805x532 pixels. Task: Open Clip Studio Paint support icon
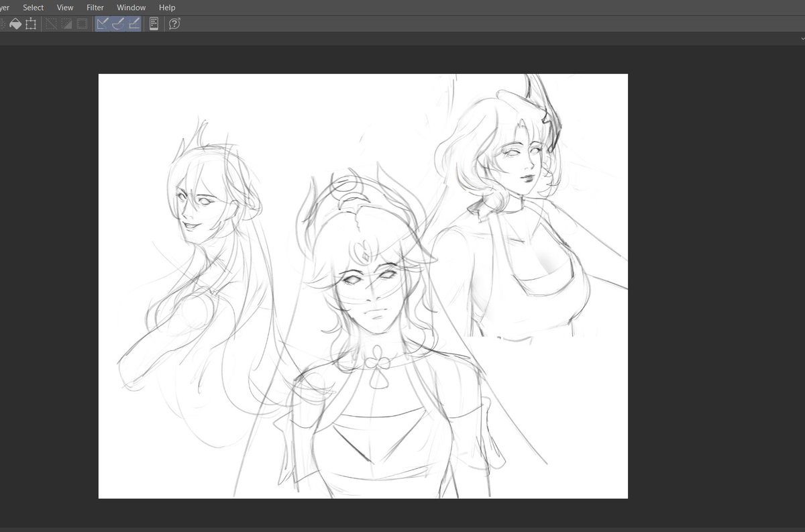(x=174, y=24)
